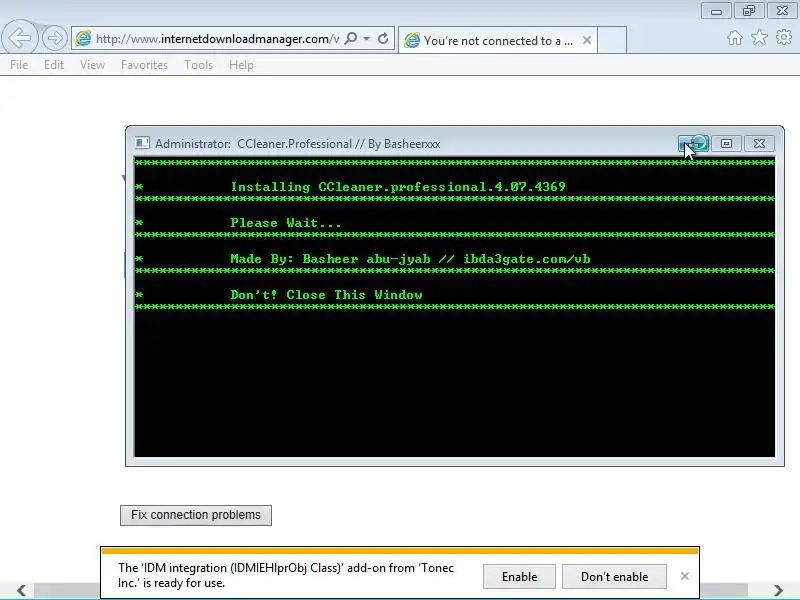
Task: Enable the IDM integration add-on
Action: 519,577
